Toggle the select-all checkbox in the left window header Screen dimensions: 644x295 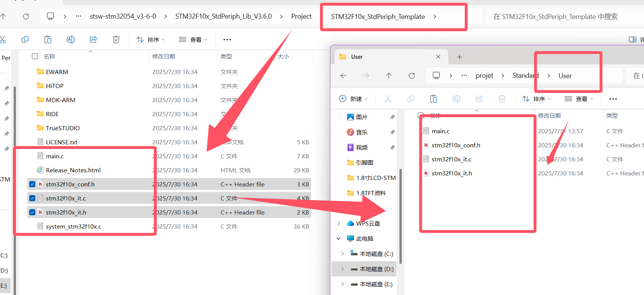pos(35,56)
